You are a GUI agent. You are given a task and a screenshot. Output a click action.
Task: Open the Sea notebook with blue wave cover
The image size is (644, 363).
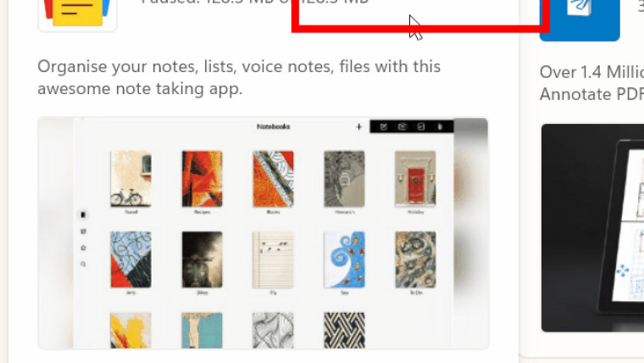pyautogui.click(x=344, y=260)
